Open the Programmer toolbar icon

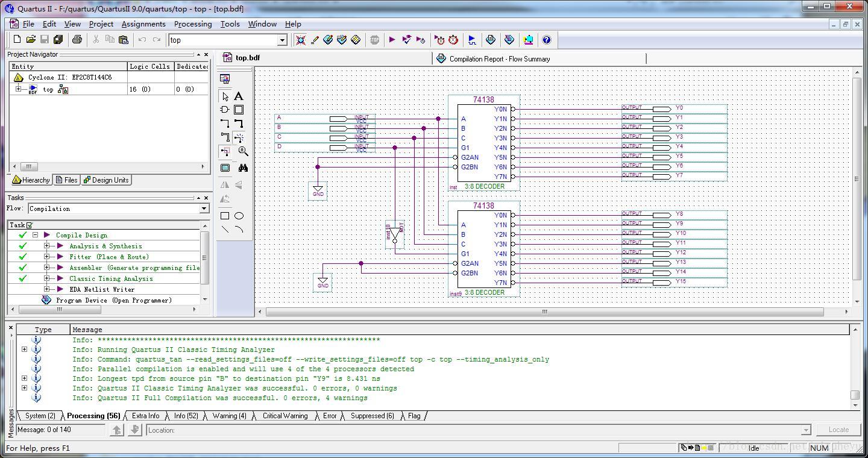tap(509, 40)
